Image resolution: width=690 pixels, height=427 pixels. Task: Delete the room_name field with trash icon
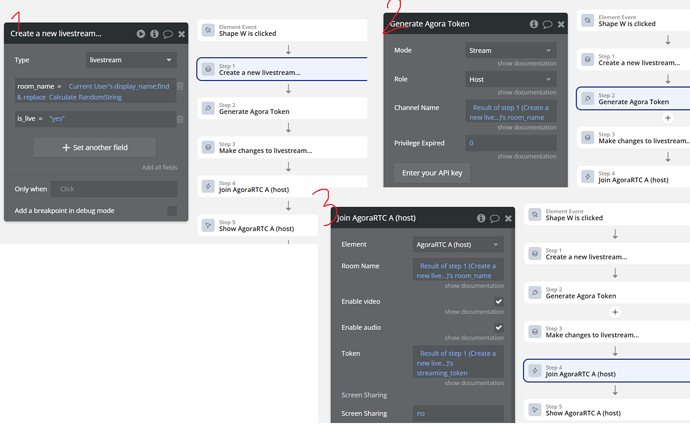[x=180, y=87]
